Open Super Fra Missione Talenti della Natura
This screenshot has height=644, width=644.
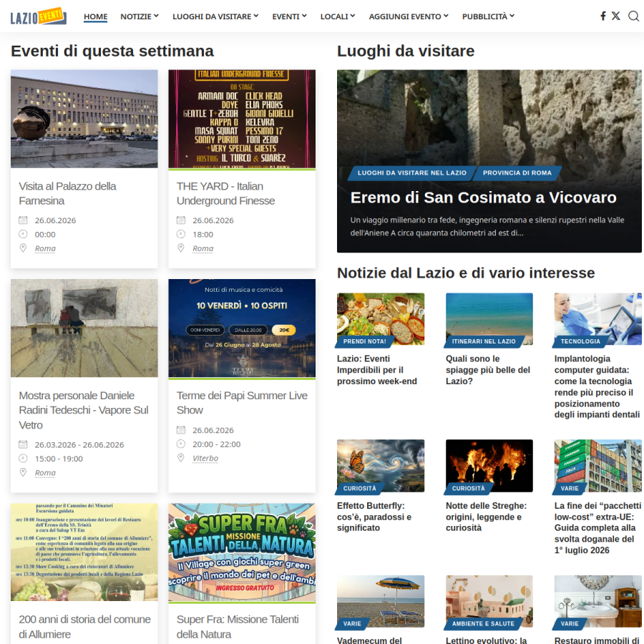(238, 626)
